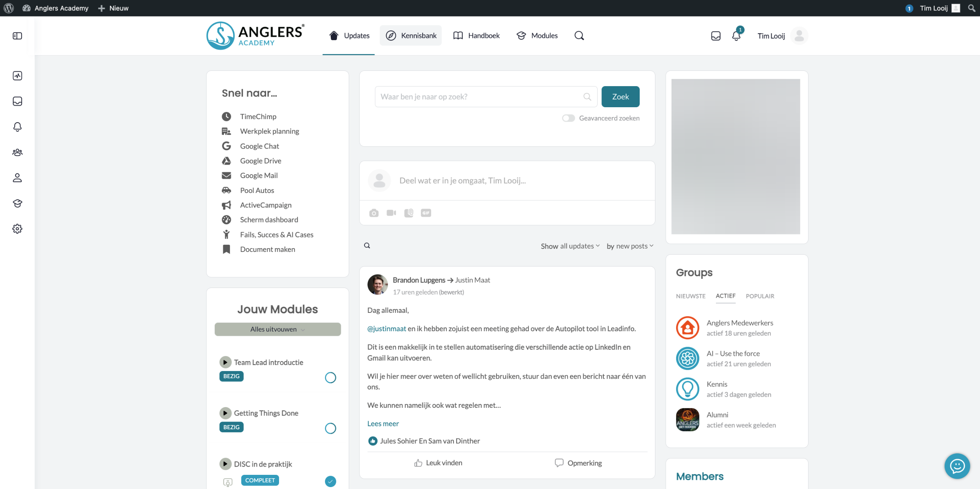Viewport: 980px width, 489px height.
Task: Open the groups icon in left sidebar
Action: [x=17, y=152]
